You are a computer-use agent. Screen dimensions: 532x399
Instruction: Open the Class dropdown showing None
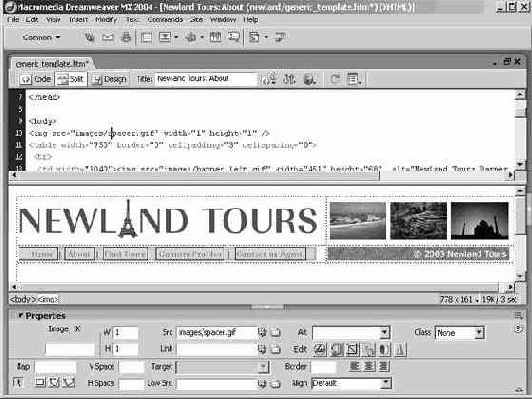tap(460, 332)
